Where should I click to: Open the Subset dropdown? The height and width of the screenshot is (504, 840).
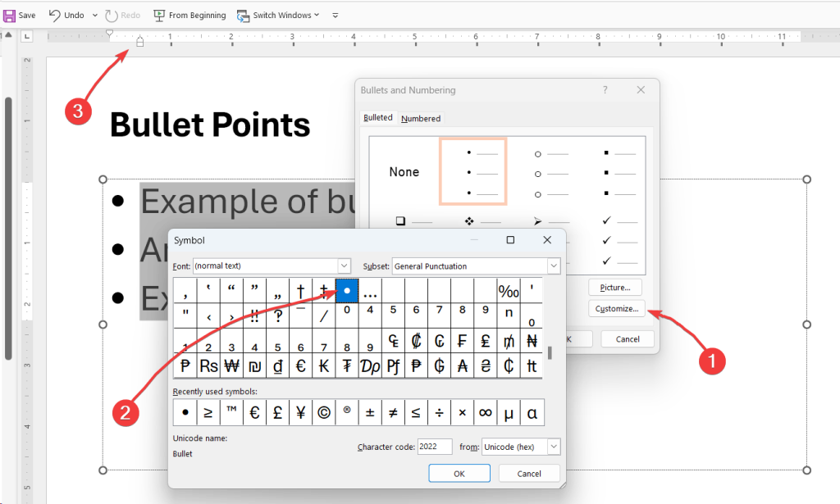(x=553, y=266)
